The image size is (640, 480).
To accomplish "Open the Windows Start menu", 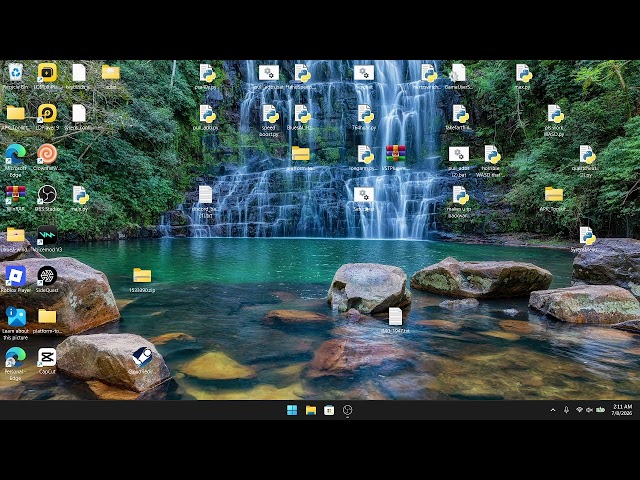I will coord(292,410).
